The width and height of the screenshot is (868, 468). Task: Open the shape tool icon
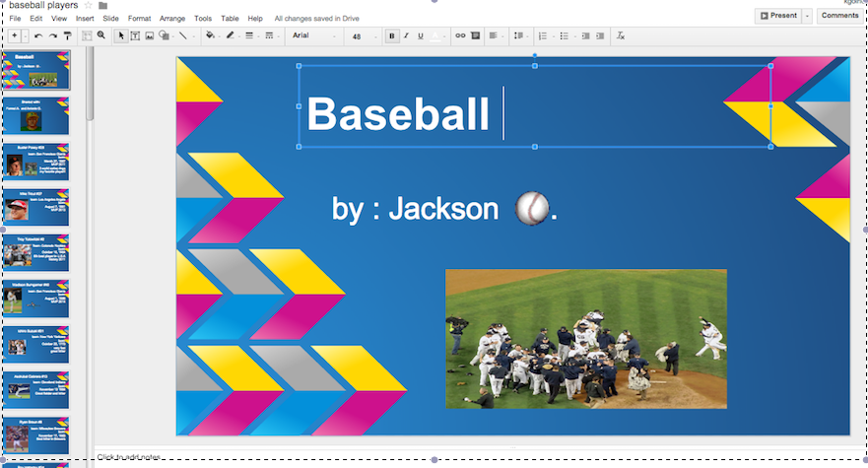(x=164, y=35)
